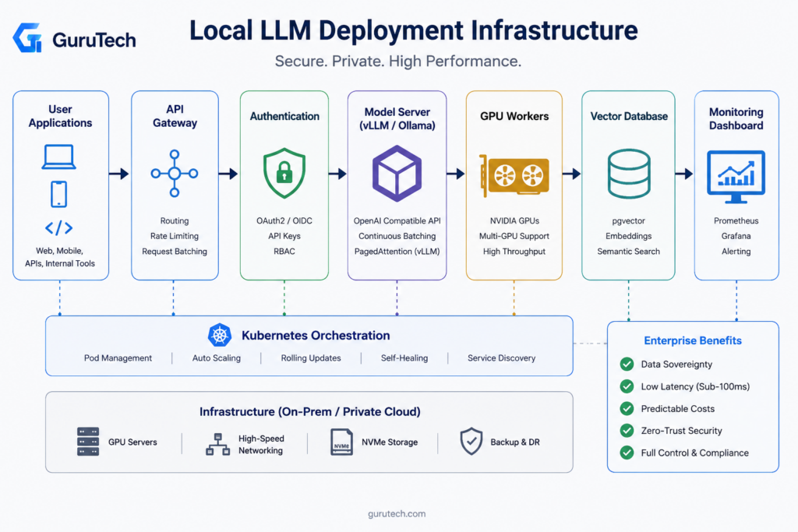Click the GuruTech logo mark
Image resolution: width=798 pixels, height=532 pixels.
coord(27,37)
